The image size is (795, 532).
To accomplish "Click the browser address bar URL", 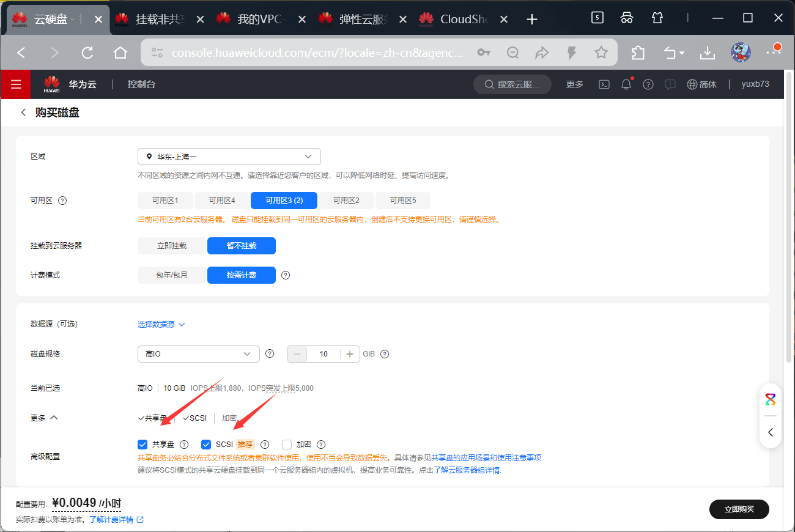I will 318,53.
